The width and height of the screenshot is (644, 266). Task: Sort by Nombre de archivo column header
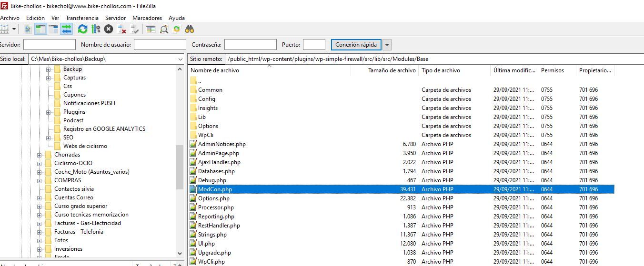point(269,70)
